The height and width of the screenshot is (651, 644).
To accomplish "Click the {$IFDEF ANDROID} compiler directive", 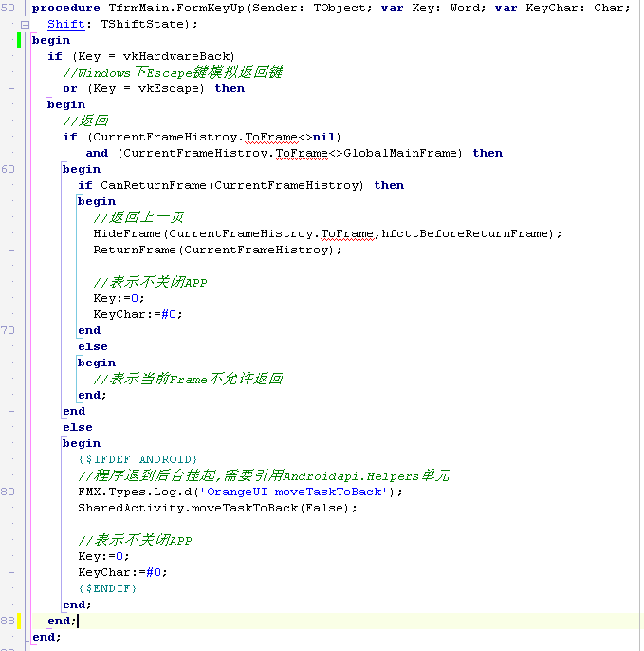I will 138,459.
